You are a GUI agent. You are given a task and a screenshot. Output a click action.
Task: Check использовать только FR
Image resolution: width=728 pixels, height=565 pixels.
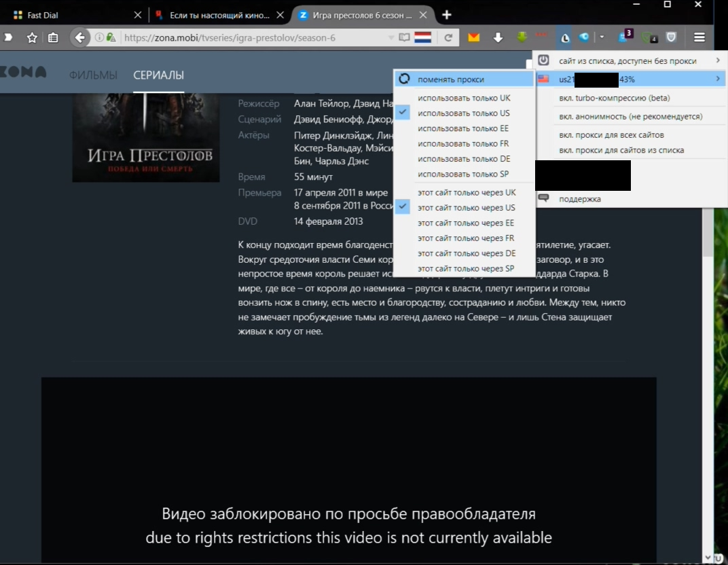pyautogui.click(x=464, y=144)
